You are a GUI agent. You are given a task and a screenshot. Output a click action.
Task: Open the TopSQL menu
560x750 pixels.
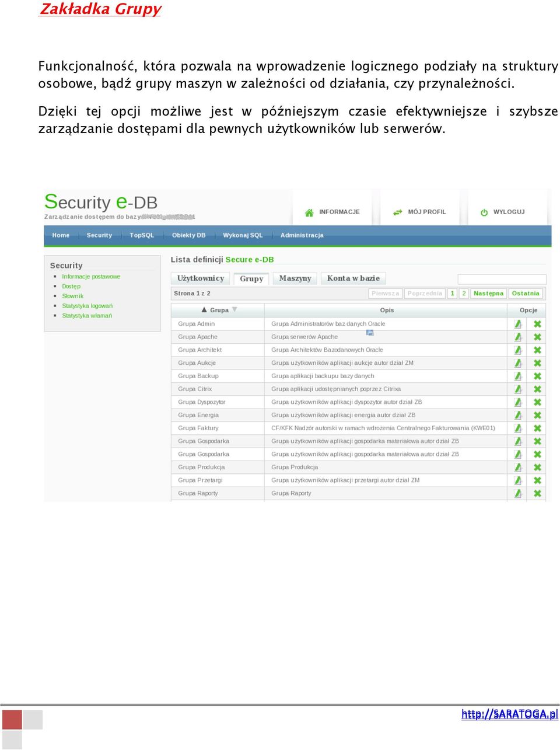coord(142,235)
